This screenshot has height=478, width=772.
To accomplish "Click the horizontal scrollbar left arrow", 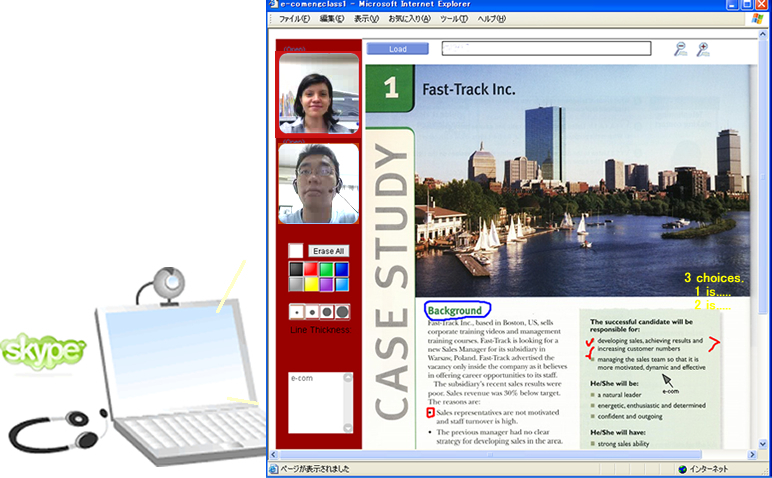I will 274,454.
